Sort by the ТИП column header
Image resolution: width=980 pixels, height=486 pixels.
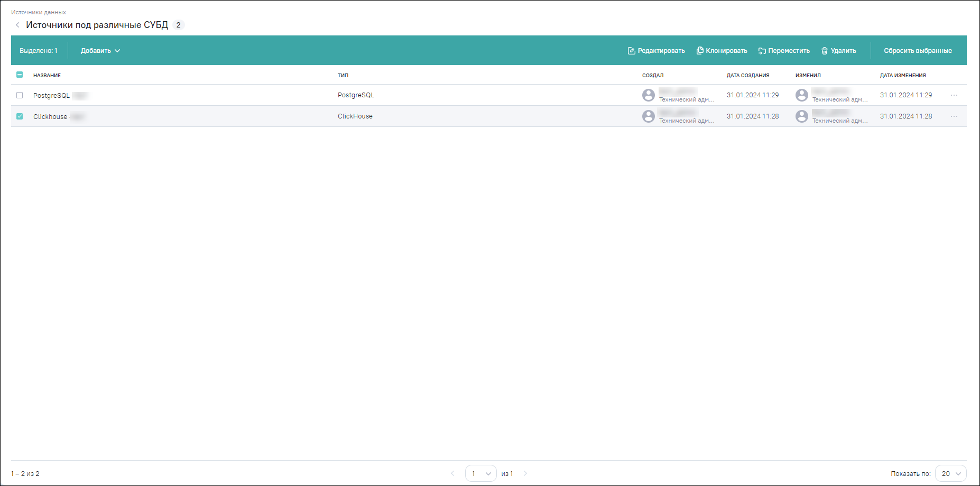point(343,75)
